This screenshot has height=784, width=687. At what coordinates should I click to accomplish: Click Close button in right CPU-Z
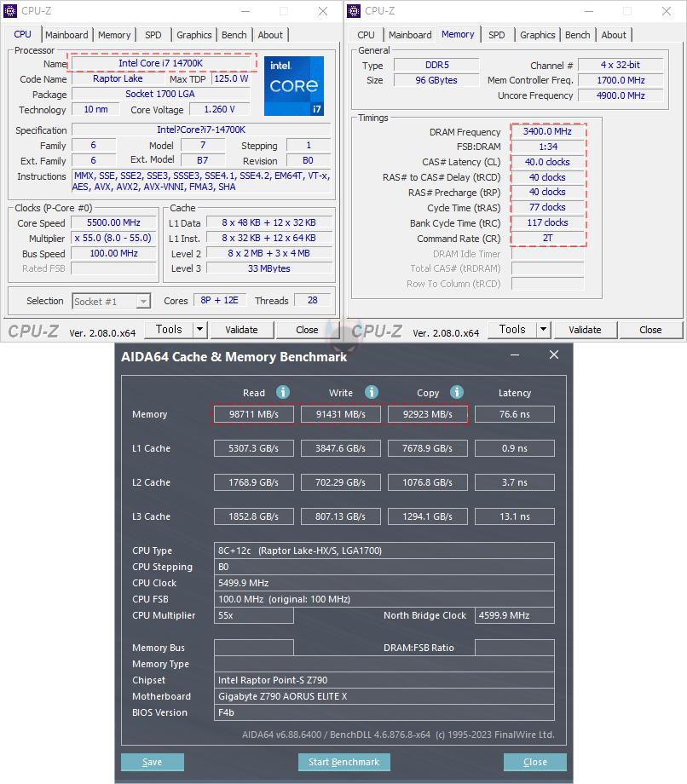650,330
